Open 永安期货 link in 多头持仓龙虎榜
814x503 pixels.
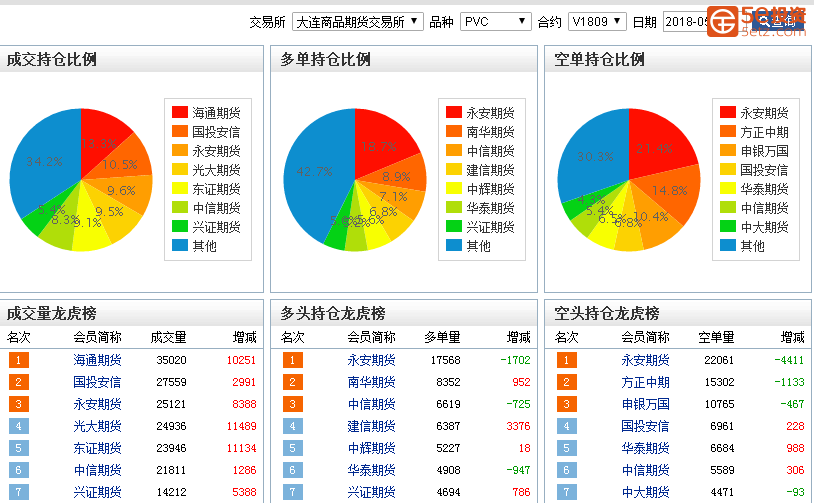pyautogui.click(x=371, y=360)
